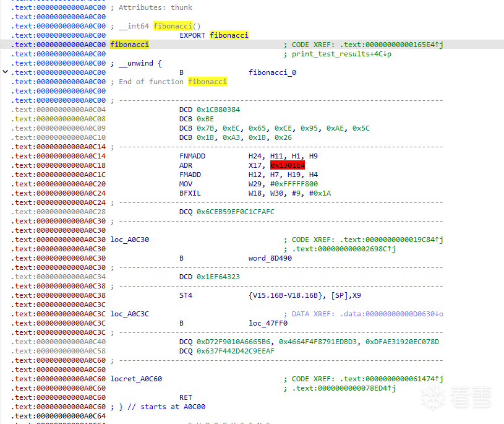Viewport: 504px width, 424px height.
Task: Select the DCD 0x1CB80384 data value
Action: (218, 110)
